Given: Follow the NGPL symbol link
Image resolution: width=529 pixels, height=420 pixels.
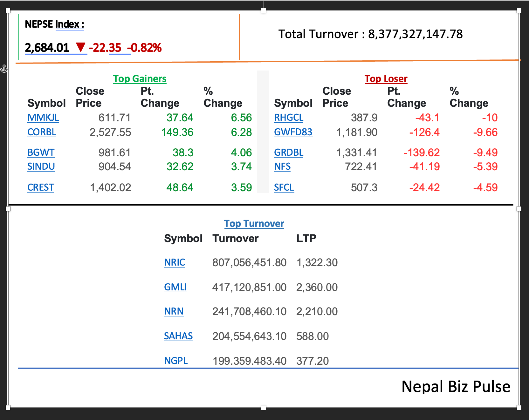Looking at the screenshot, I should (x=176, y=361).
